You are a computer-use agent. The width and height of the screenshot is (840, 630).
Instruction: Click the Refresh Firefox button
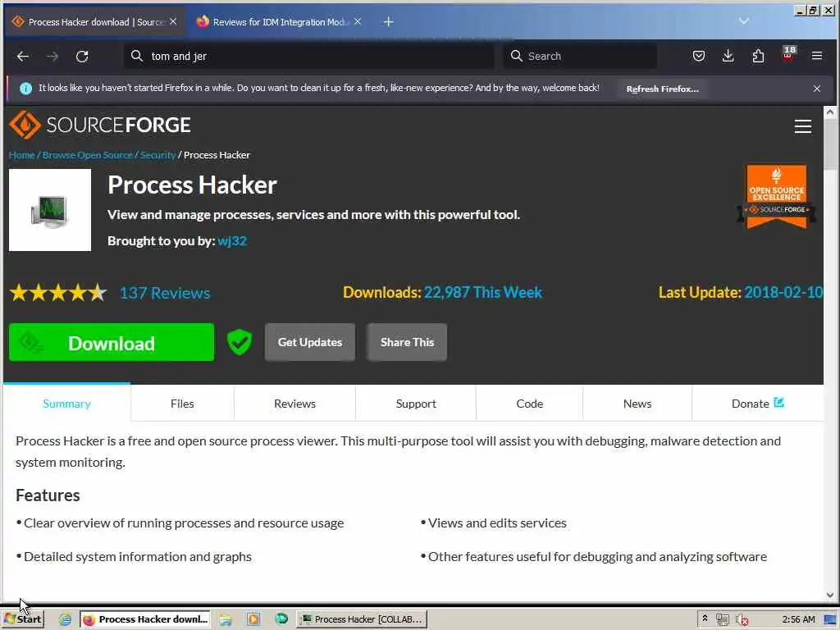(x=662, y=89)
